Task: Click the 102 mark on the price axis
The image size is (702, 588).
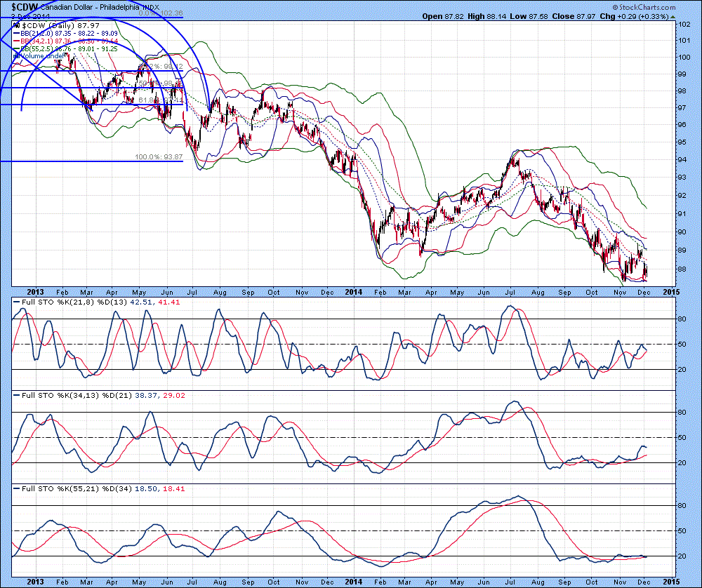Action: coord(683,23)
